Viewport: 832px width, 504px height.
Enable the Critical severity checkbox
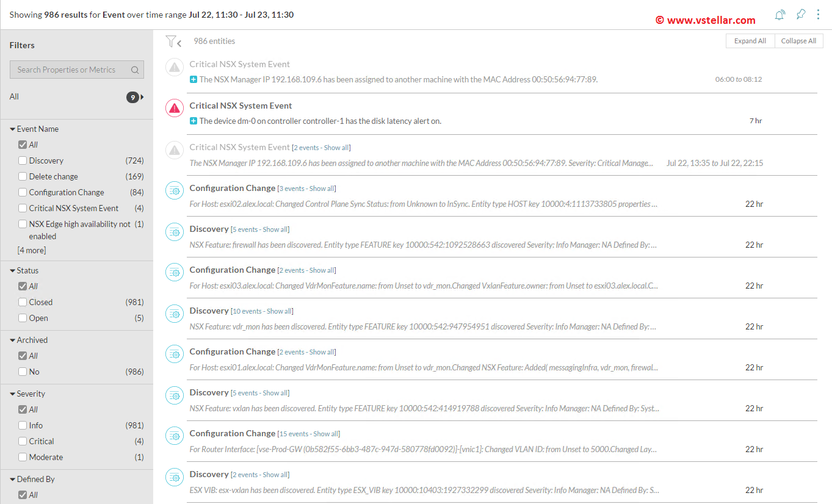[23, 441]
